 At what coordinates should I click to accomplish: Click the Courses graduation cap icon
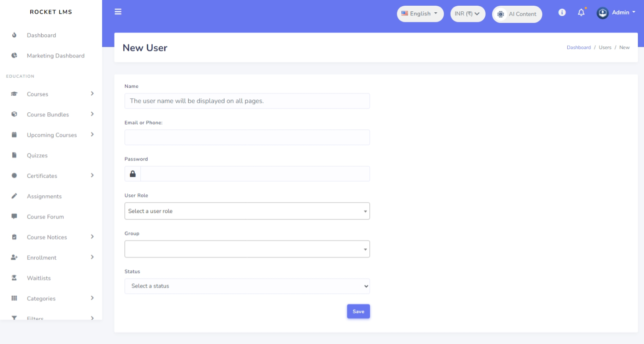pos(14,94)
